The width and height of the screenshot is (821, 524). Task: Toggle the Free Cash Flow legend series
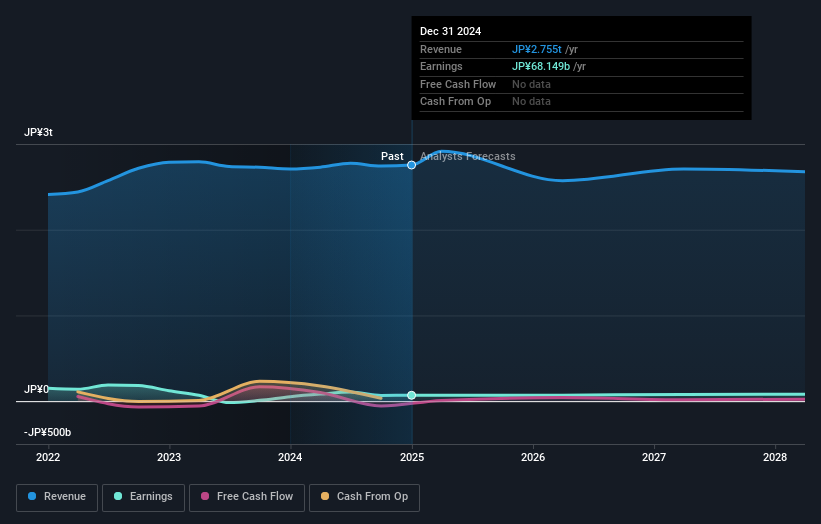[x=247, y=497]
